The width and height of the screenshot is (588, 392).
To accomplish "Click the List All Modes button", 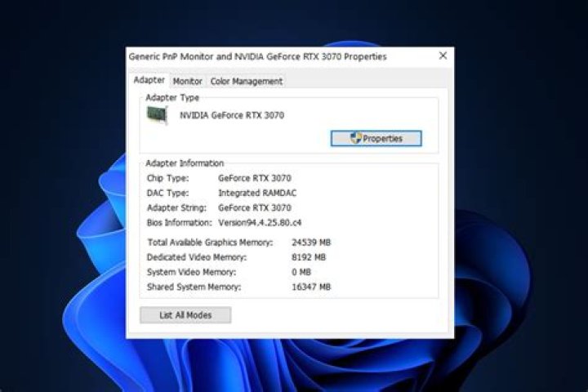I will tap(185, 315).
